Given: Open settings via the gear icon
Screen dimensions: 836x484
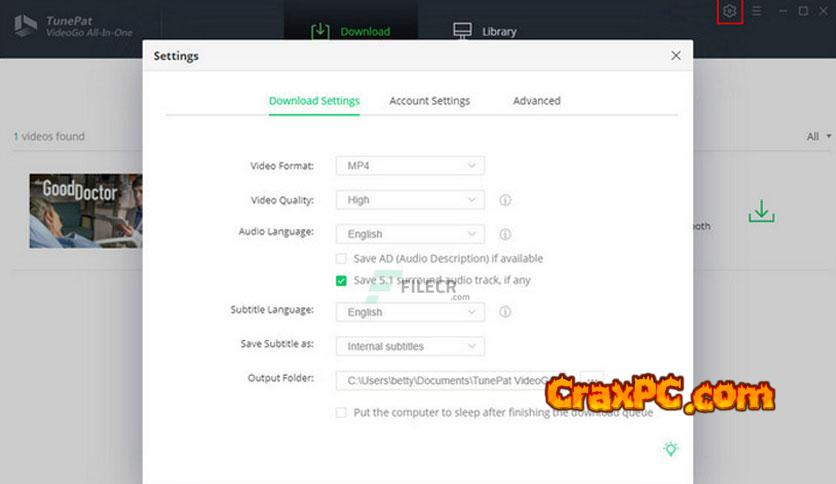Looking at the screenshot, I should pos(729,11).
